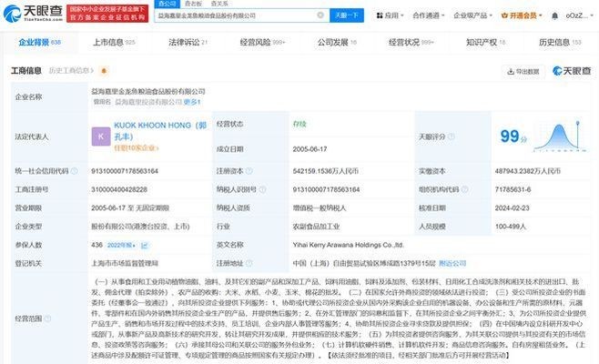The width and height of the screenshot is (599, 364).
Task: Clear the search box with the X icon
Action: tap(320, 15)
